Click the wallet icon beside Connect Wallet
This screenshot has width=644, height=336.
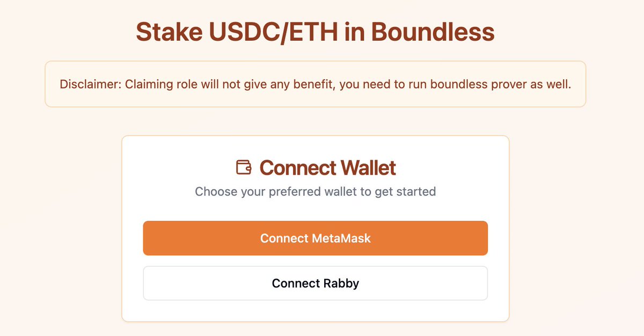click(x=244, y=167)
